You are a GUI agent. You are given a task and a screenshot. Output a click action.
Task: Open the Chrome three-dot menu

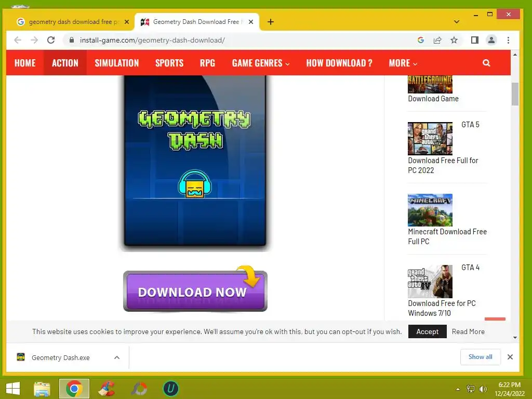coord(508,41)
